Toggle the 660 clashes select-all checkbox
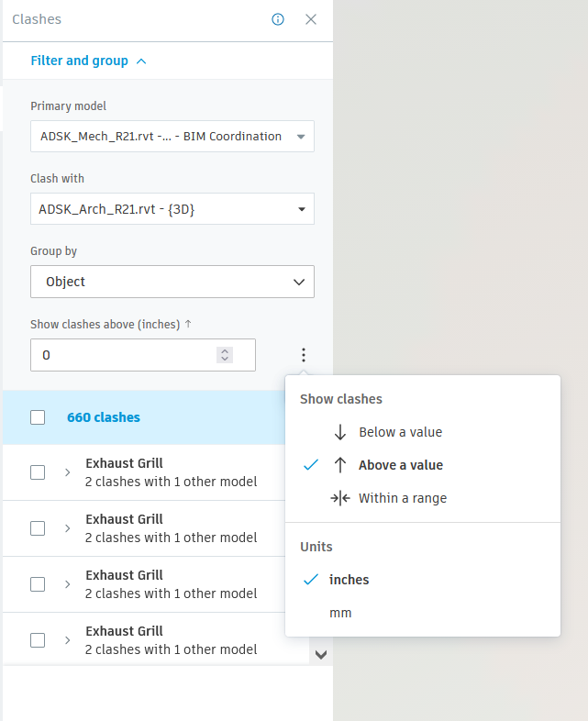This screenshot has height=721, width=588. point(38,417)
